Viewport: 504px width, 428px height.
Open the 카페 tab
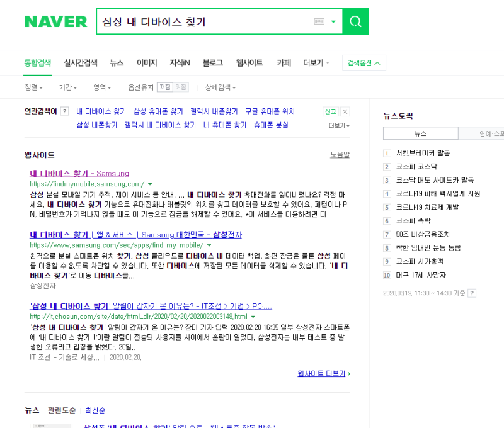coord(284,62)
